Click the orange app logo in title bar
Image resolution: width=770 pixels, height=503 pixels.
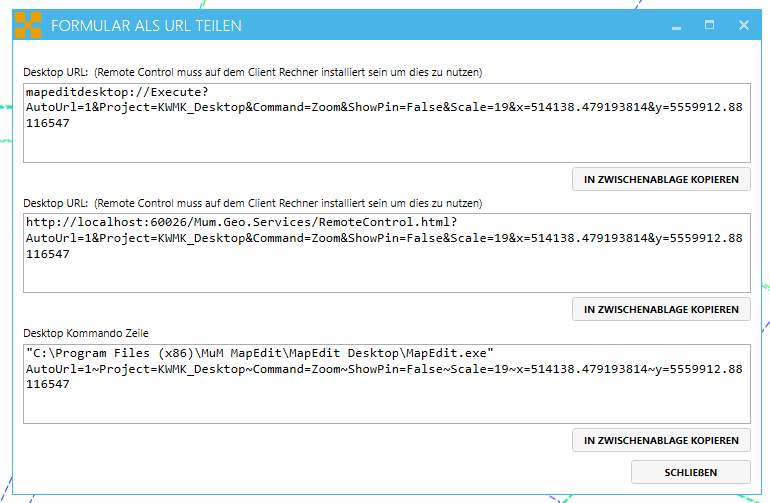28,25
